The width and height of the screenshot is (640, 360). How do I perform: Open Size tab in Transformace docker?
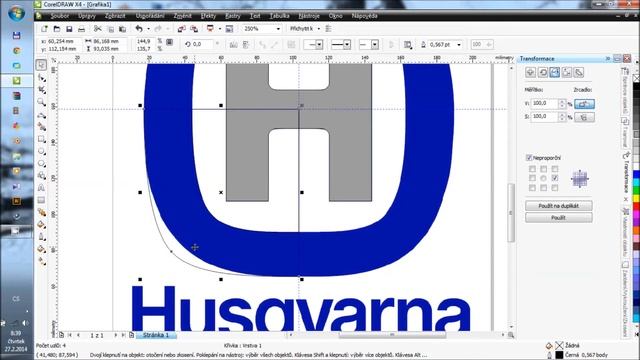point(567,72)
